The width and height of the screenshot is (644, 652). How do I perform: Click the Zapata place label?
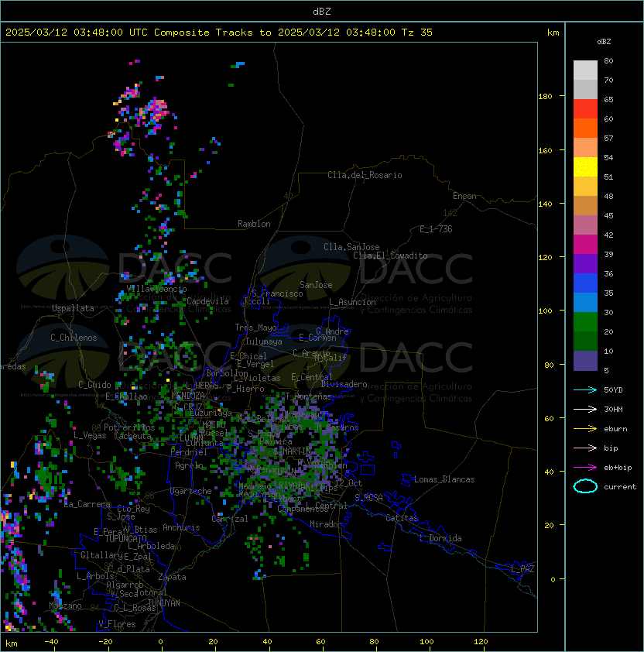pyautogui.click(x=172, y=577)
